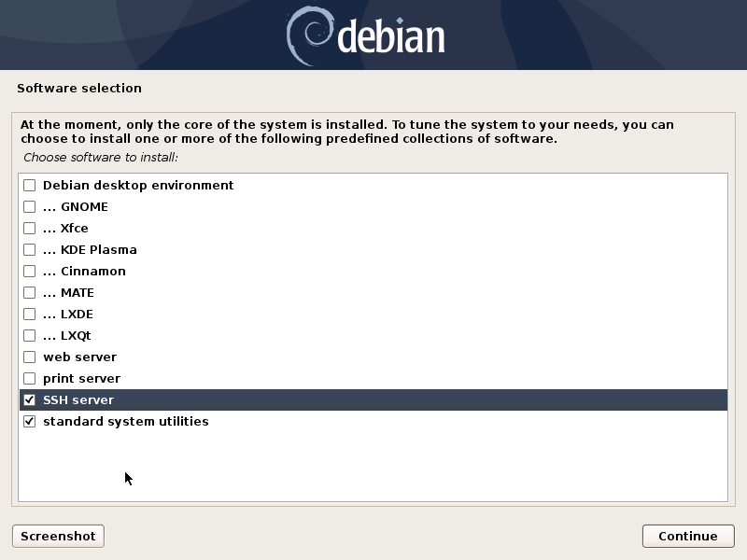The image size is (747, 560).
Task: Click the Debian swirl logo
Action: (x=309, y=35)
